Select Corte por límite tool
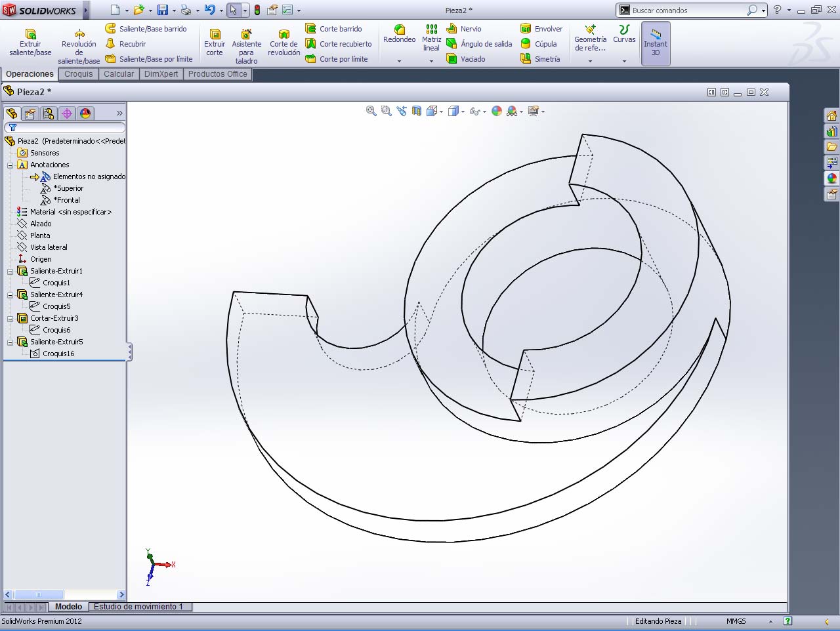This screenshot has height=631, width=840. (x=337, y=59)
